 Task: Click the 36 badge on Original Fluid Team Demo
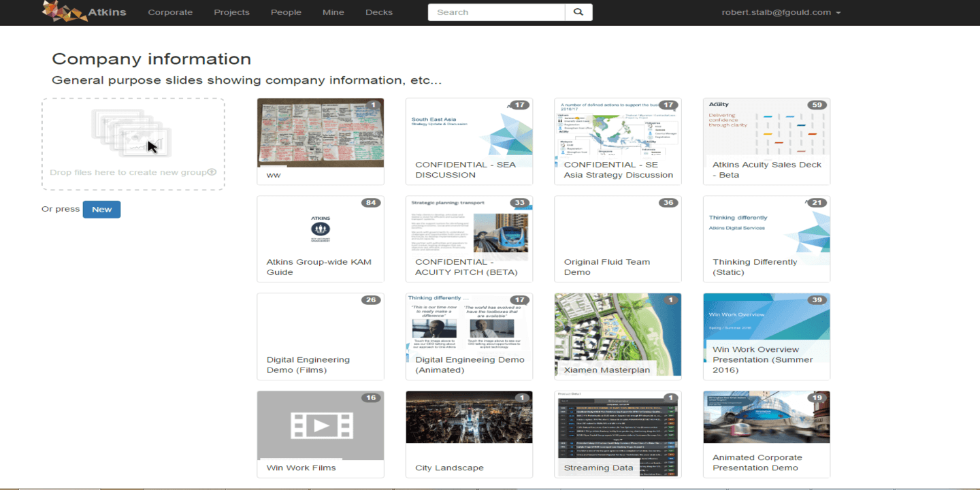click(x=668, y=203)
